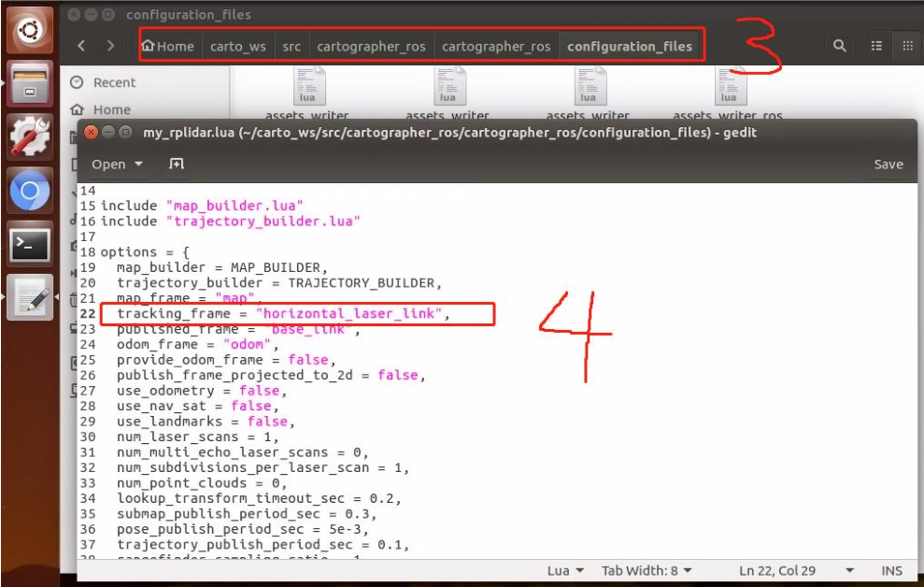The image size is (924, 587).
Task: Launch System Settings from the dock
Action: tap(30, 137)
